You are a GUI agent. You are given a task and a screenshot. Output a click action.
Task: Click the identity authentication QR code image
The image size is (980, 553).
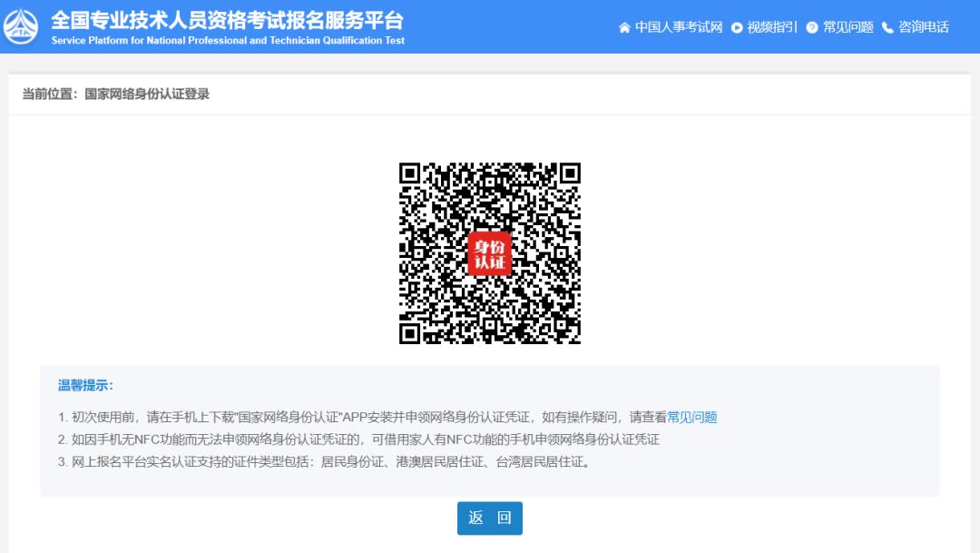(x=490, y=252)
